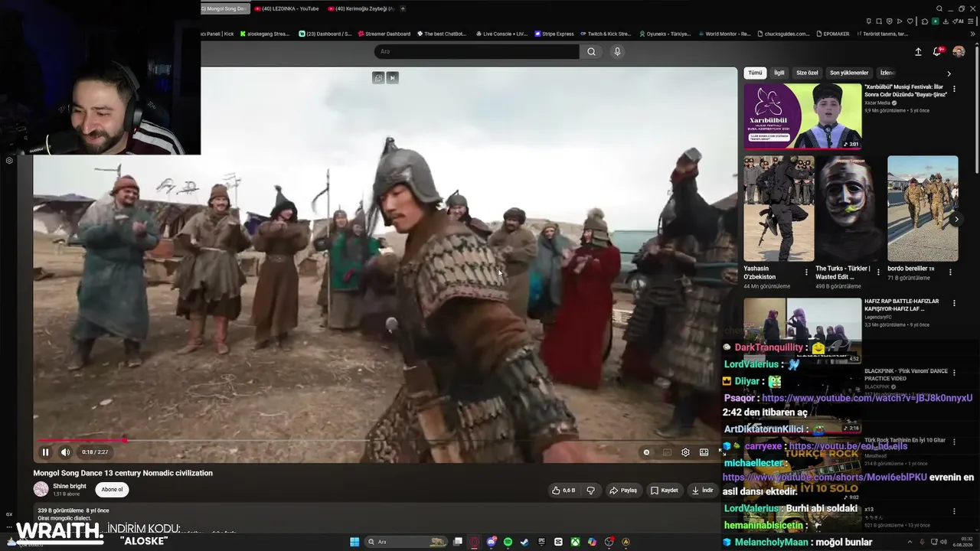Open options for The Turks short
Viewport: 980px width, 551px height.
click(x=878, y=272)
